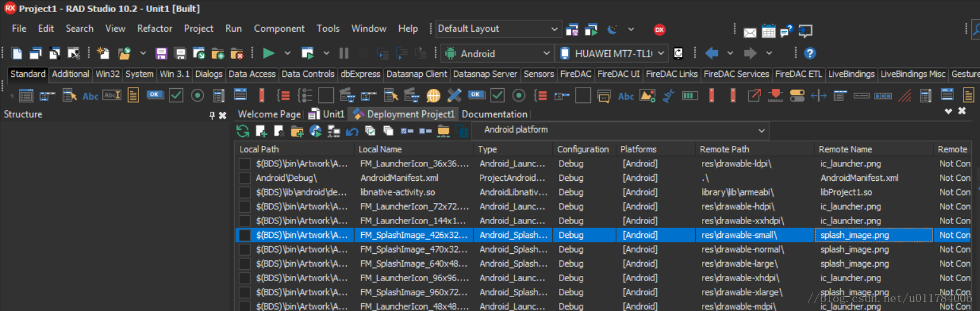Screen dimensions: 980x311
Task: Tick checkbox for FM_LauncherIcon_96x96 row
Action: coord(244,278)
